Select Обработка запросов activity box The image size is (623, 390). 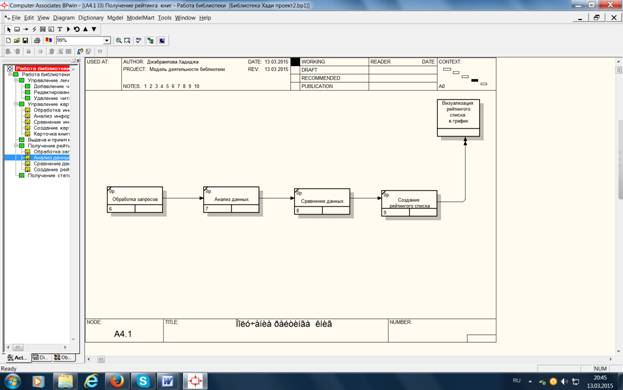(135, 199)
